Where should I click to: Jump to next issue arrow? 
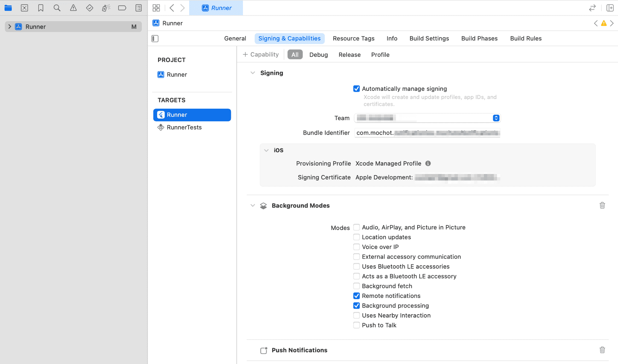pos(612,23)
